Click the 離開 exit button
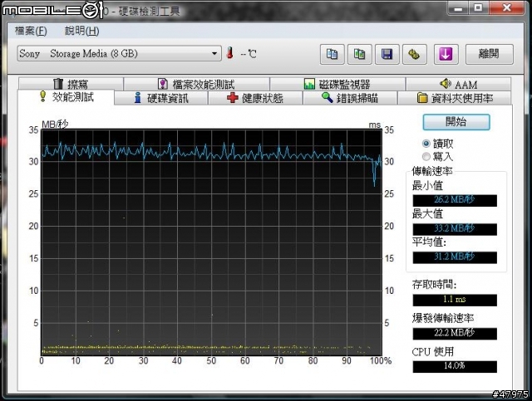 coord(490,54)
